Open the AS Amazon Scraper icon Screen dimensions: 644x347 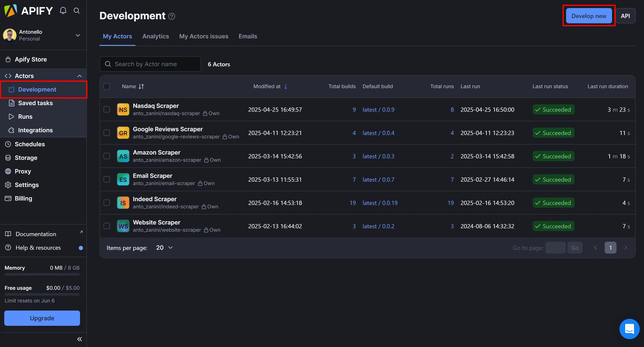[x=123, y=156]
